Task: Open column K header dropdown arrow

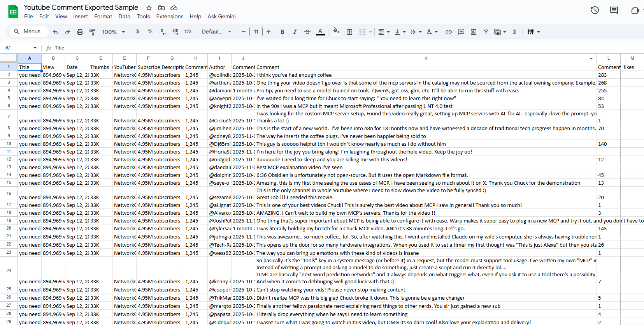Action: [591, 58]
